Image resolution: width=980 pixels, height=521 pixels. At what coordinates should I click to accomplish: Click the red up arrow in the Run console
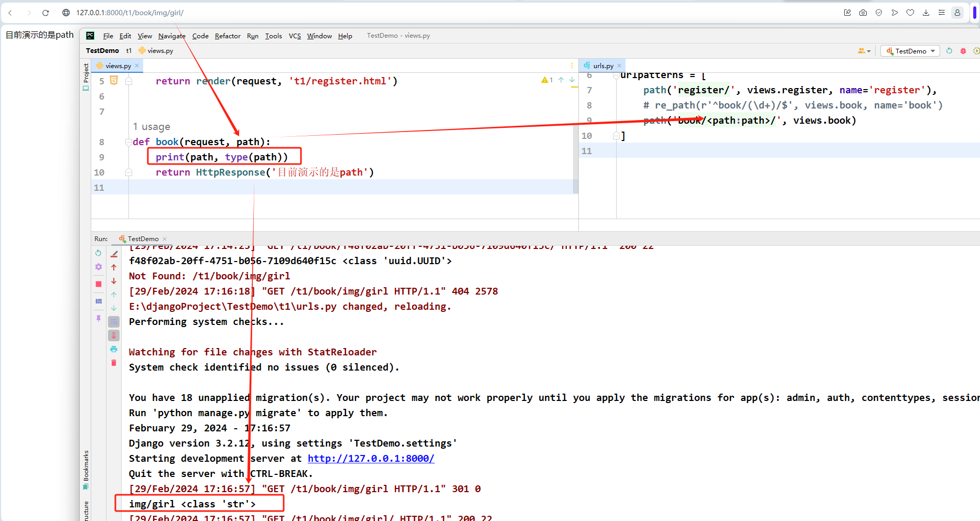tap(114, 267)
